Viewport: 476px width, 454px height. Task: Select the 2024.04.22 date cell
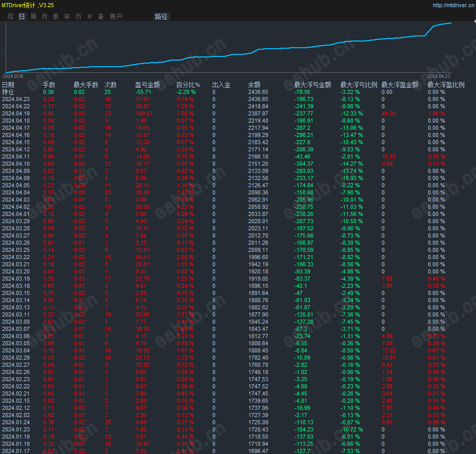click(x=16, y=106)
